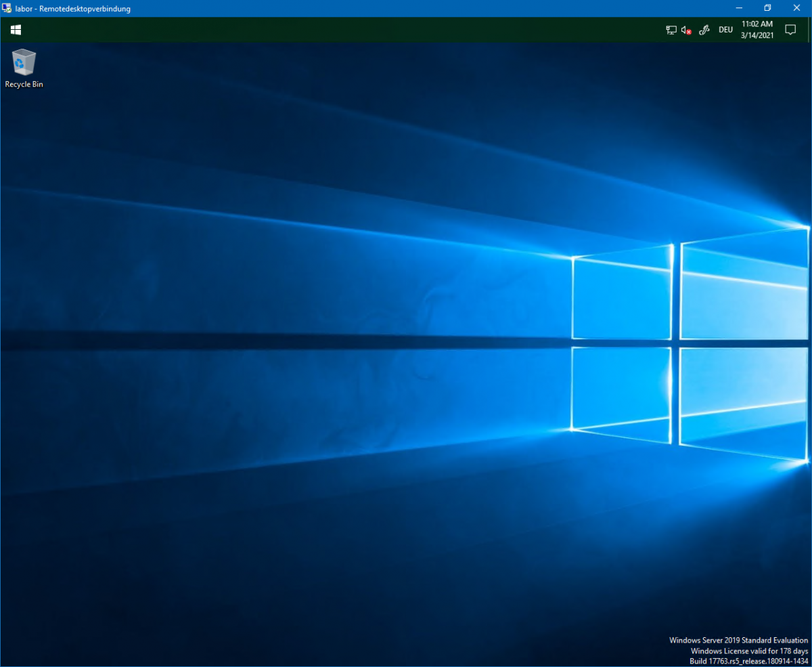This screenshot has height=667, width=812.
Task: Open the Action Center notification icon
Action: [x=790, y=30]
